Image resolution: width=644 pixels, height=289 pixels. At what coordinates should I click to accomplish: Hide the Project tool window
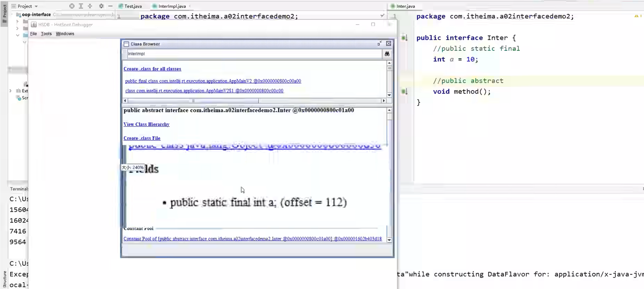pos(110,6)
